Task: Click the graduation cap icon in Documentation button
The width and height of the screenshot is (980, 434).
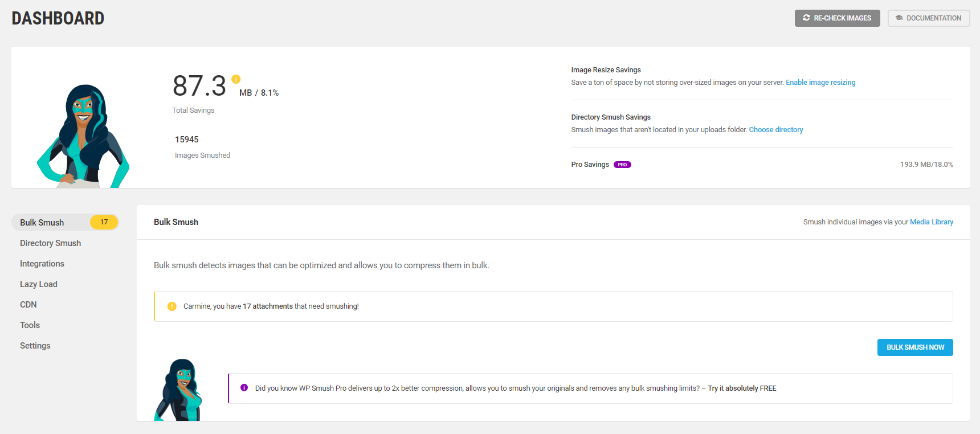Action: tap(899, 18)
